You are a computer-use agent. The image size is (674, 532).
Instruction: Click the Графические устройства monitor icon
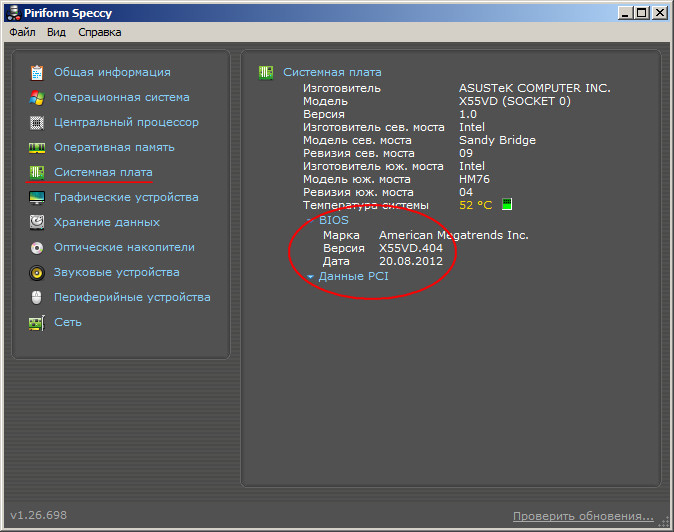37,198
